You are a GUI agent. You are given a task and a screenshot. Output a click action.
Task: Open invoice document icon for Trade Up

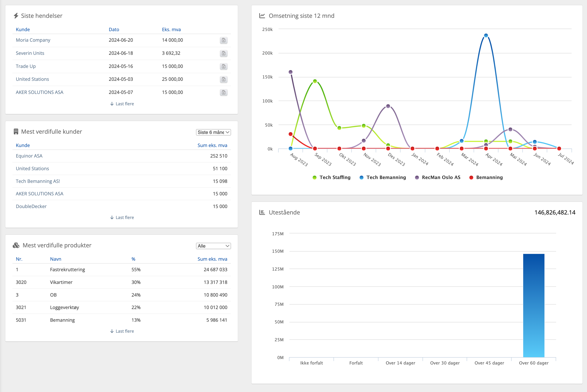(x=224, y=66)
